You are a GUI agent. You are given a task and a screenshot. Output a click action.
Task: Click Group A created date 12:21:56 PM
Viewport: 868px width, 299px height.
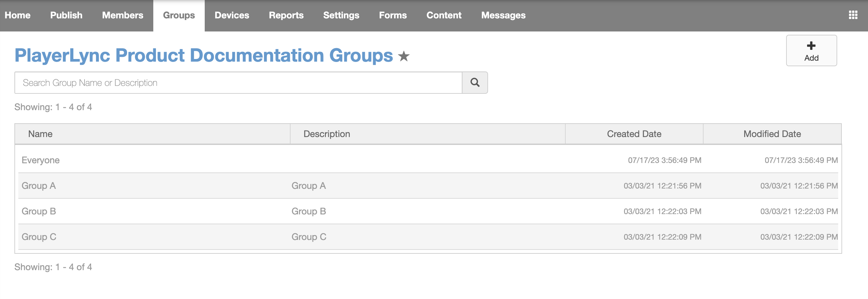tap(662, 186)
